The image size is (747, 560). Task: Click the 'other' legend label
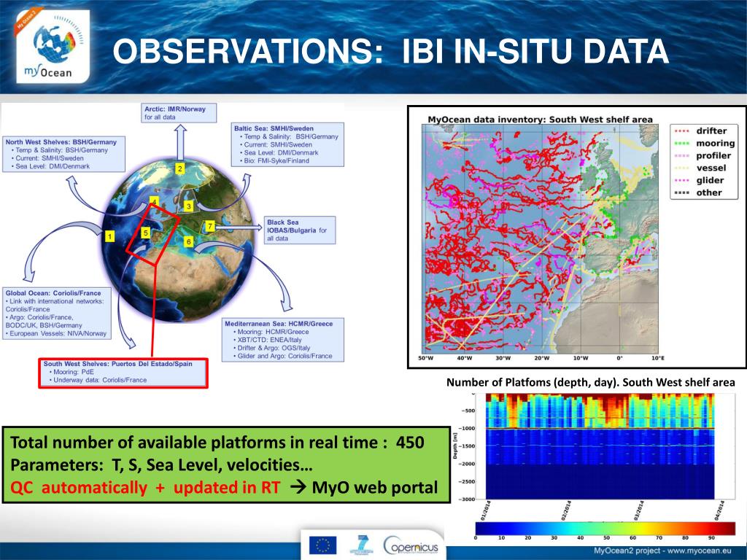[x=709, y=192]
